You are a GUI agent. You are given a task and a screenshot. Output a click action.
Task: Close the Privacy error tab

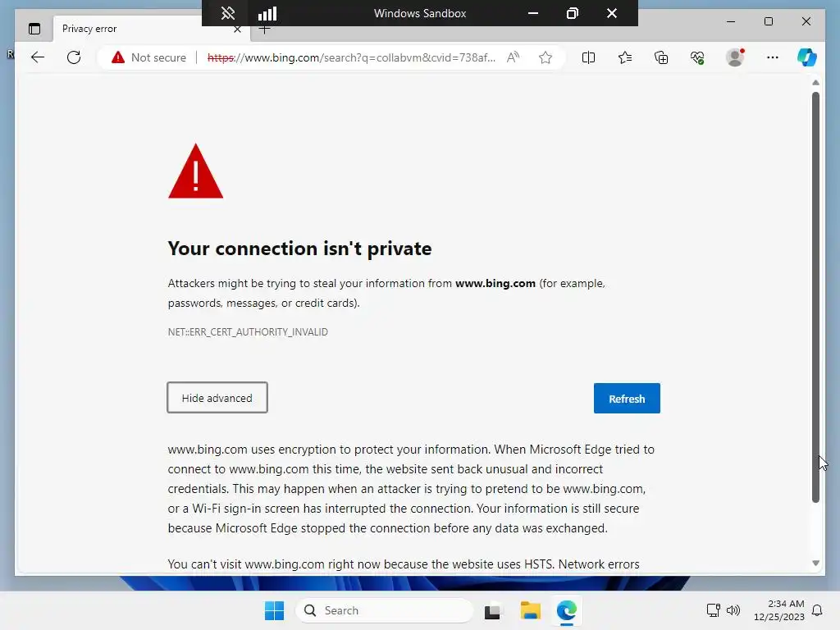click(237, 30)
